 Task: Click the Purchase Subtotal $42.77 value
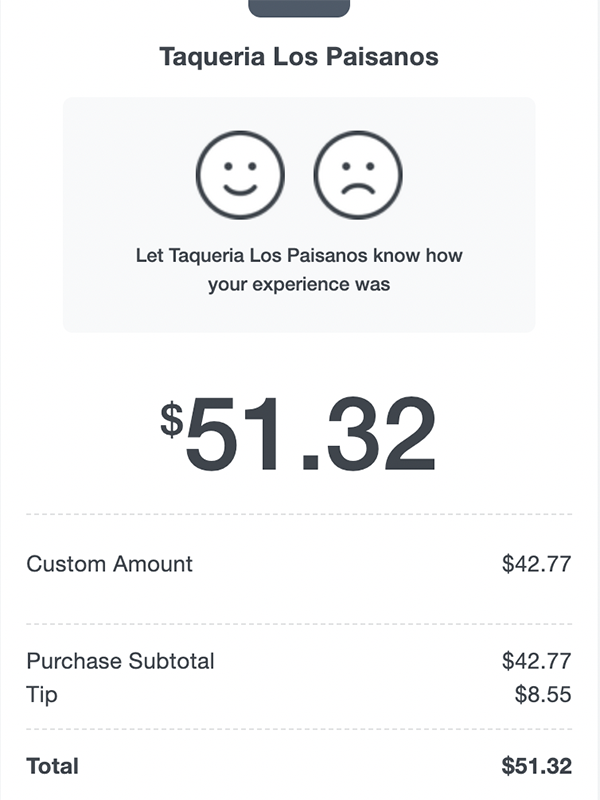point(536,661)
